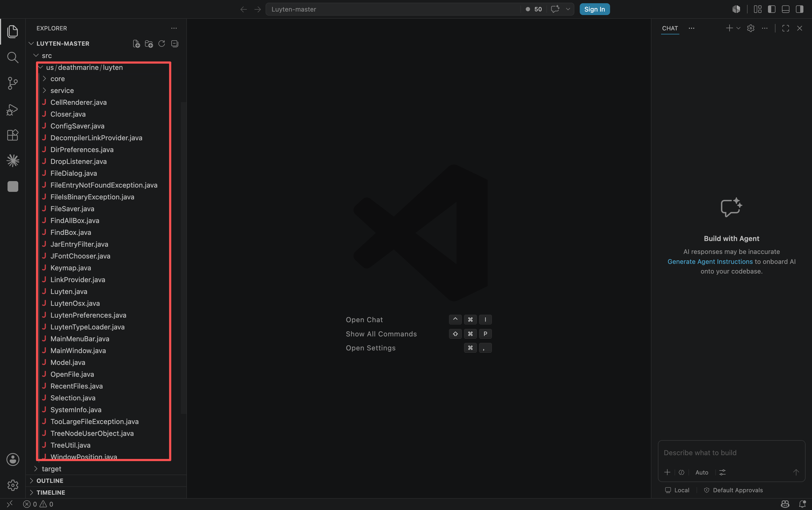Viewport: 812px width, 510px height.
Task: Open the Manage gear in activity bar
Action: (x=12, y=485)
